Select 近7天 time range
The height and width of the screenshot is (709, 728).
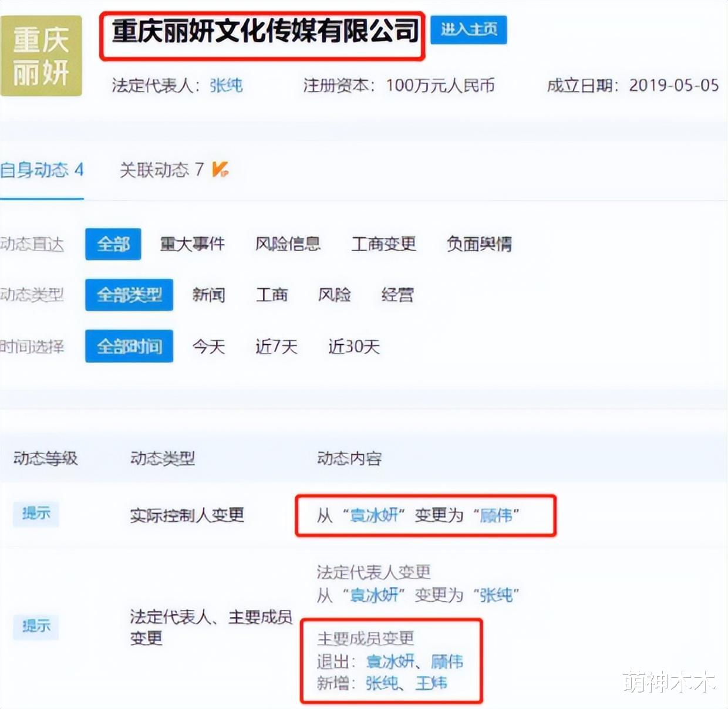276,346
